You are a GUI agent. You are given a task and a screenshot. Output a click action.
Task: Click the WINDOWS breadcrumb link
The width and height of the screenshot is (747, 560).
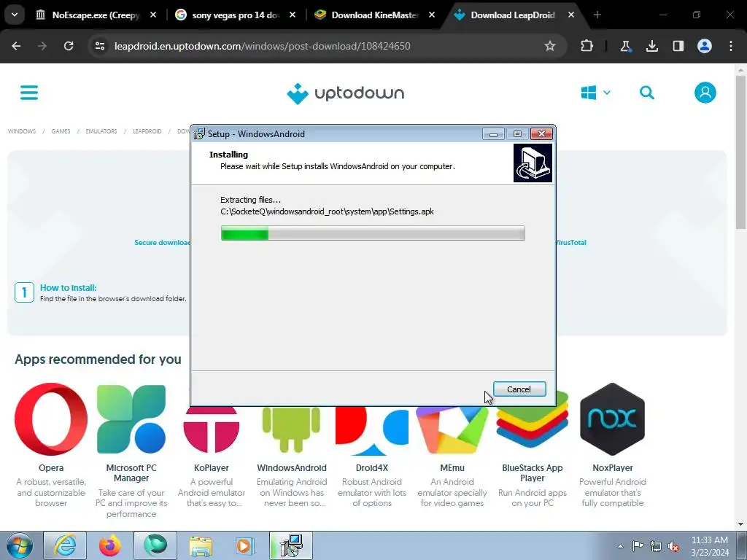tap(22, 131)
